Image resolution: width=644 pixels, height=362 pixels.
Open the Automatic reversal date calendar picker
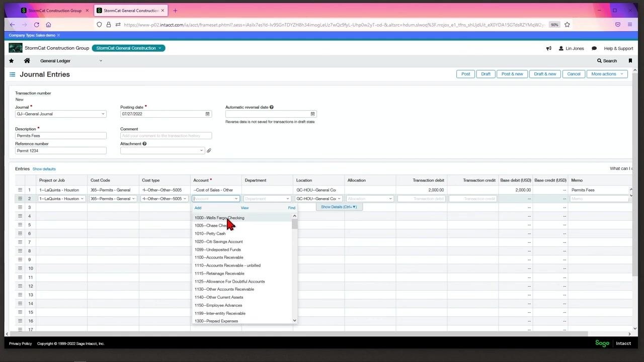(x=312, y=114)
